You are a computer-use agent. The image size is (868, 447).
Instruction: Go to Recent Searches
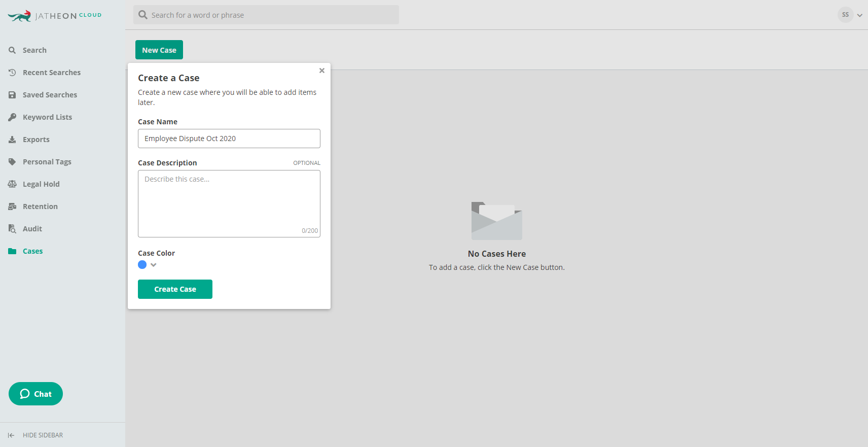pyautogui.click(x=52, y=73)
